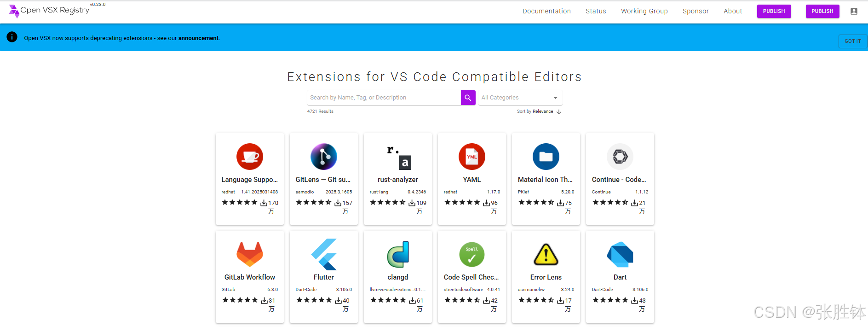
Task: Open the Status menu item
Action: click(x=596, y=11)
